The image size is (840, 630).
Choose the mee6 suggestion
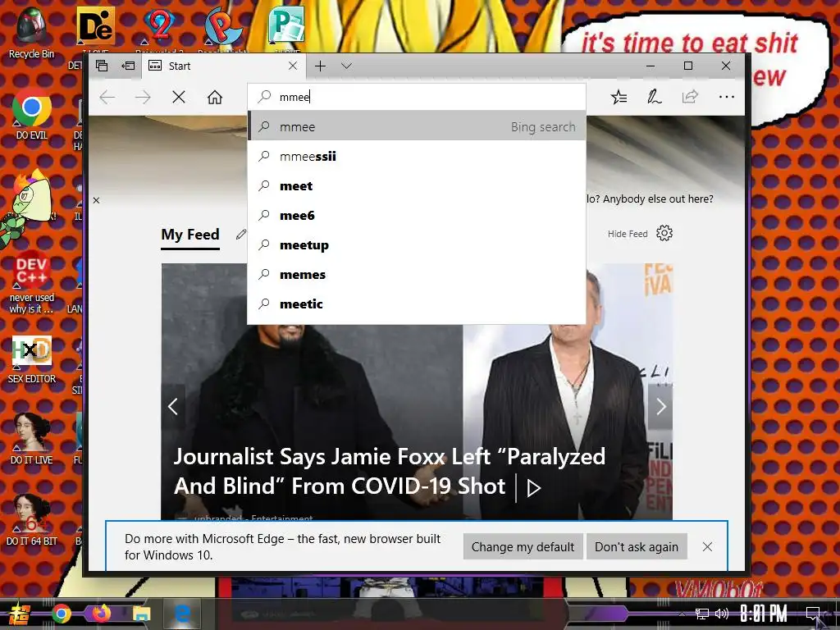pyautogui.click(x=417, y=216)
